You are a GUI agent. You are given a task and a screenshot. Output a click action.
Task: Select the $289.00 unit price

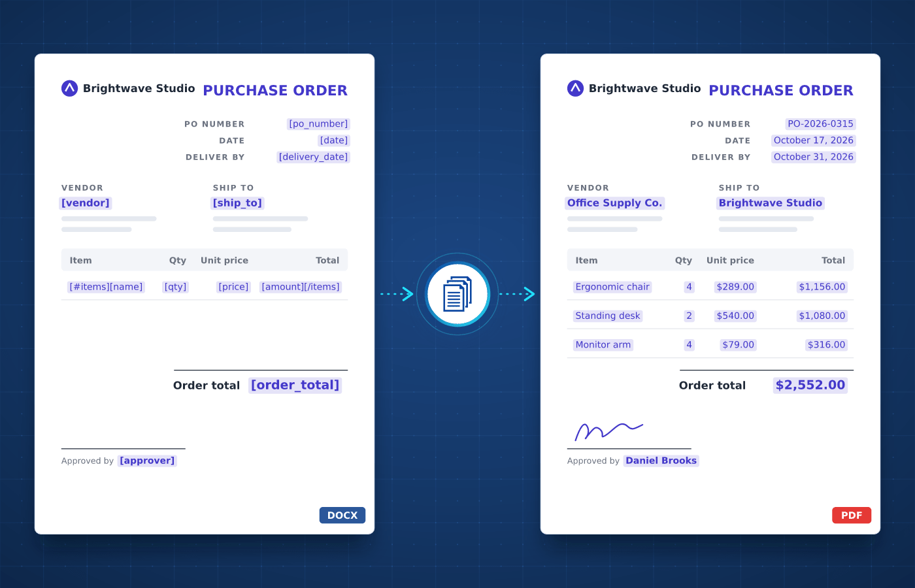(x=735, y=287)
